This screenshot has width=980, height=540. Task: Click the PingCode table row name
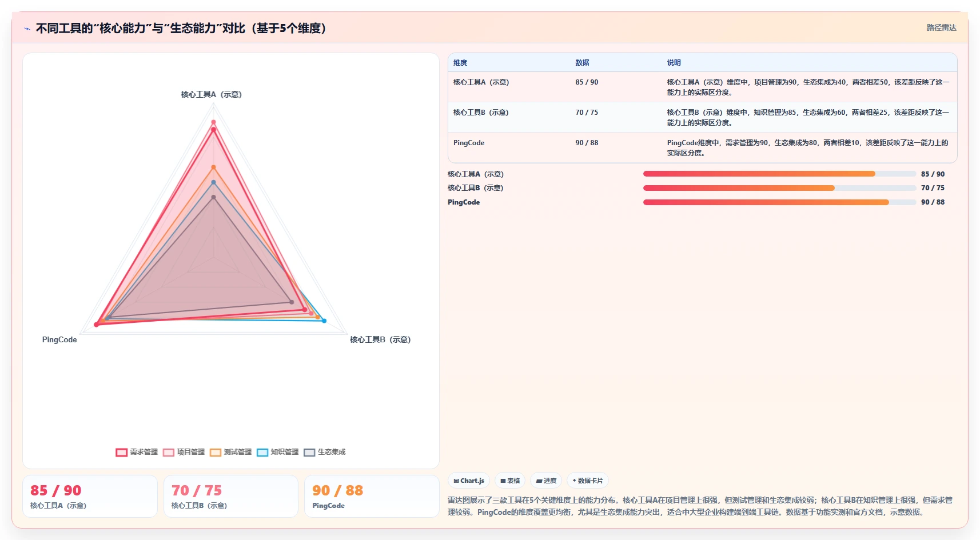pyautogui.click(x=469, y=143)
